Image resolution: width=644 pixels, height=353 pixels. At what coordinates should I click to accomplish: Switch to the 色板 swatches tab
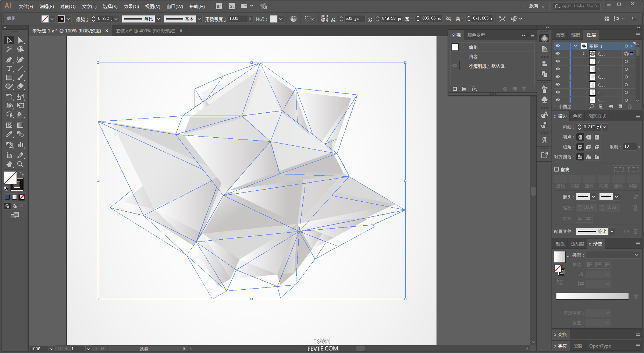pyautogui.click(x=577, y=116)
